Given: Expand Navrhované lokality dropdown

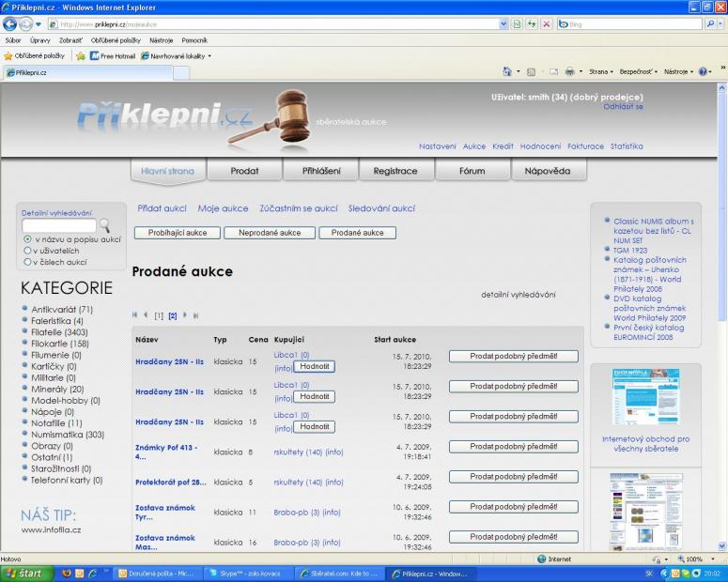Looking at the screenshot, I should (209, 56).
